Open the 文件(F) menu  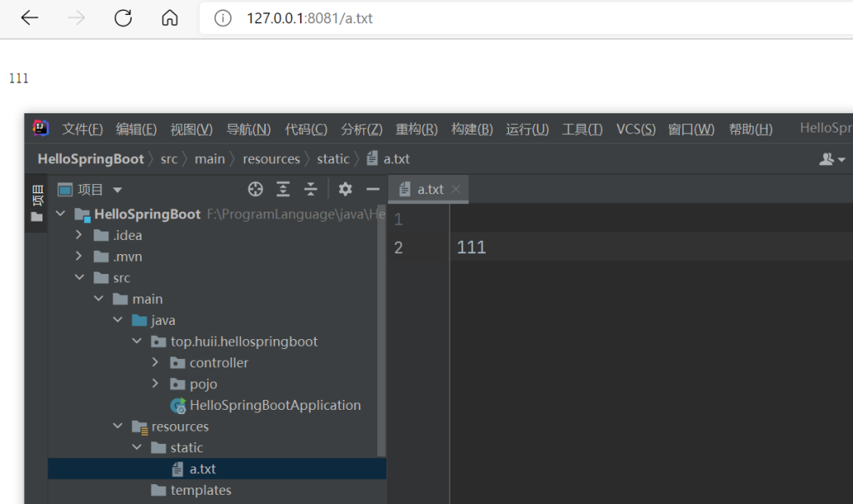(82, 129)
